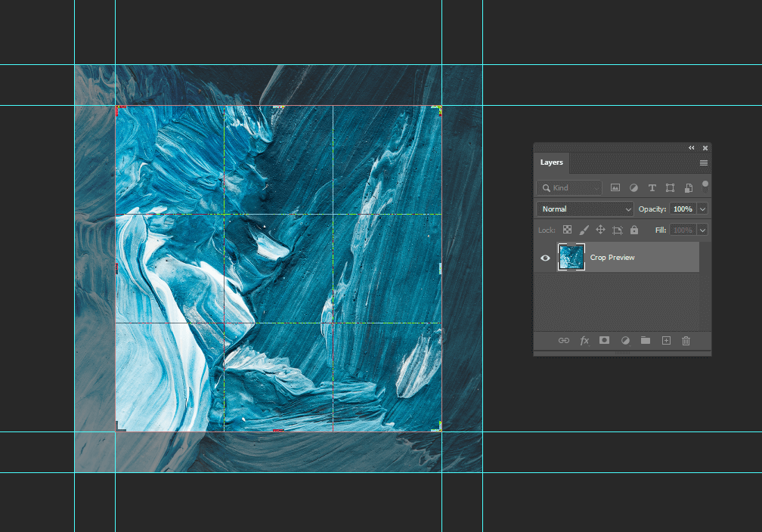Filter layers by shape layers

click(x=670, y=187)
